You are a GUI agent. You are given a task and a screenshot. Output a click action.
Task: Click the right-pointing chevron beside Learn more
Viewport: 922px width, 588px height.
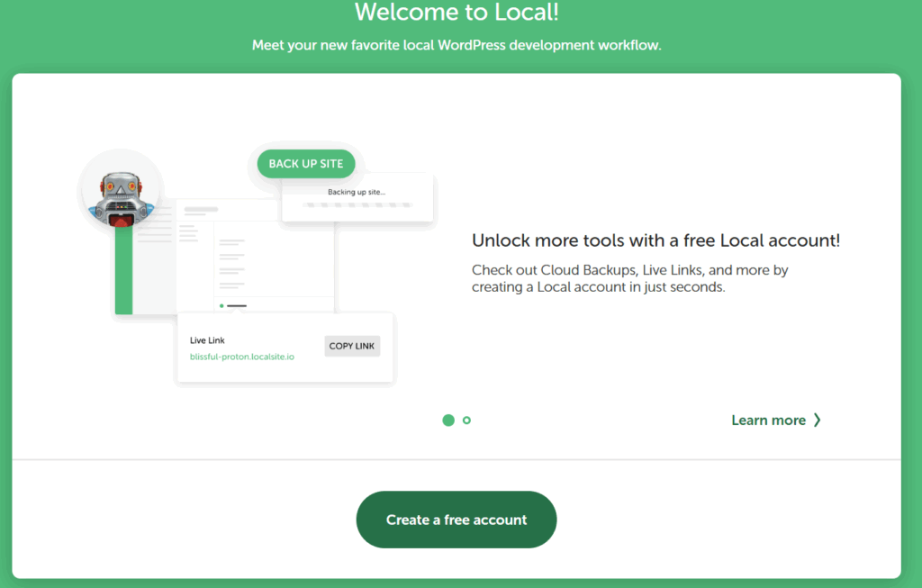[817, 420]
